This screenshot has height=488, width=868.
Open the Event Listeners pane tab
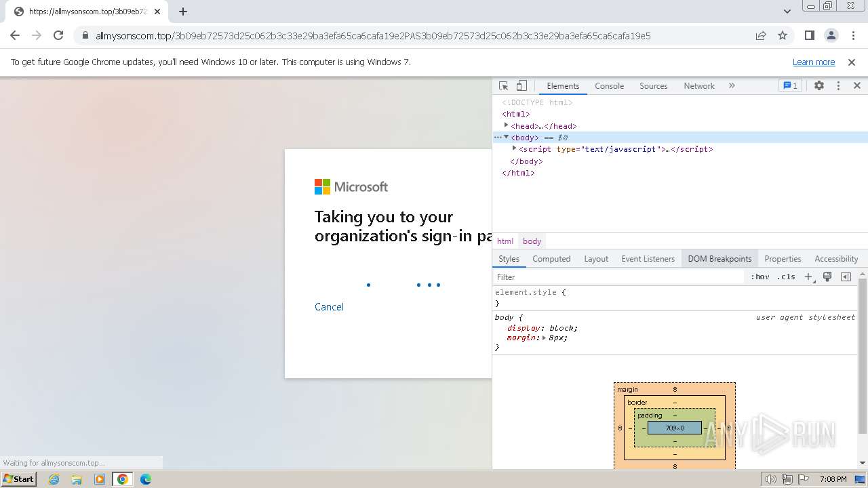[648, 259]
